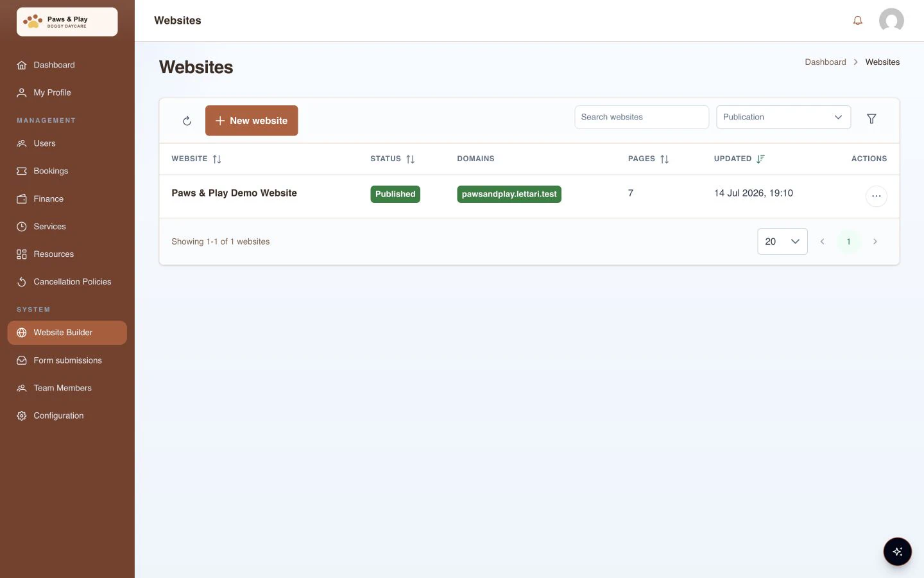Click the 14 Jul 2026, 19:10 cell

[x=753, y=193]
